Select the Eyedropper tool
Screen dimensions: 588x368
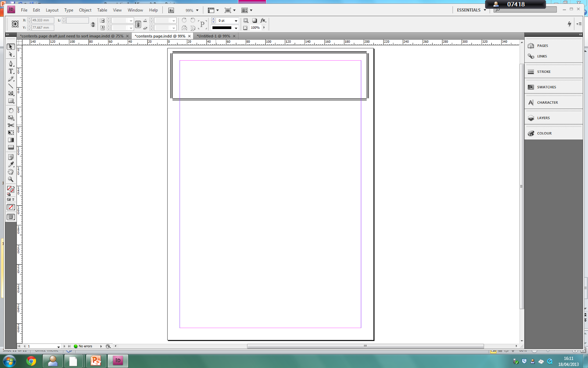(11, 164)
